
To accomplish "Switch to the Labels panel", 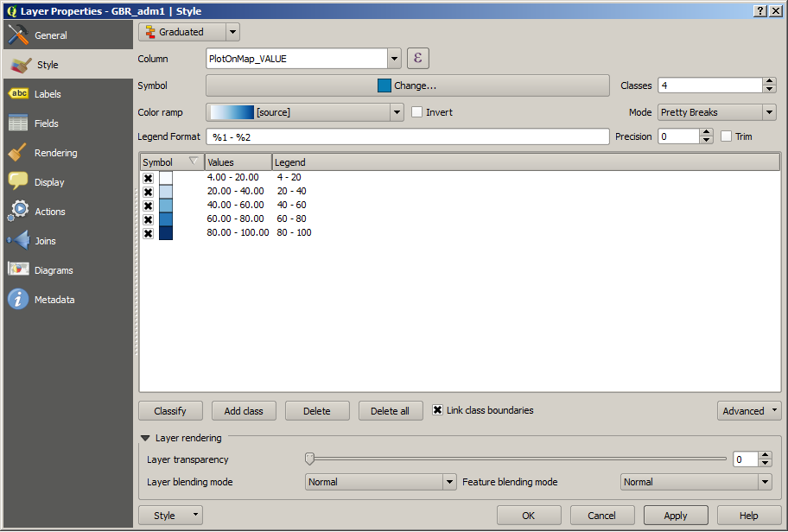I will click(x=48, y=93).
